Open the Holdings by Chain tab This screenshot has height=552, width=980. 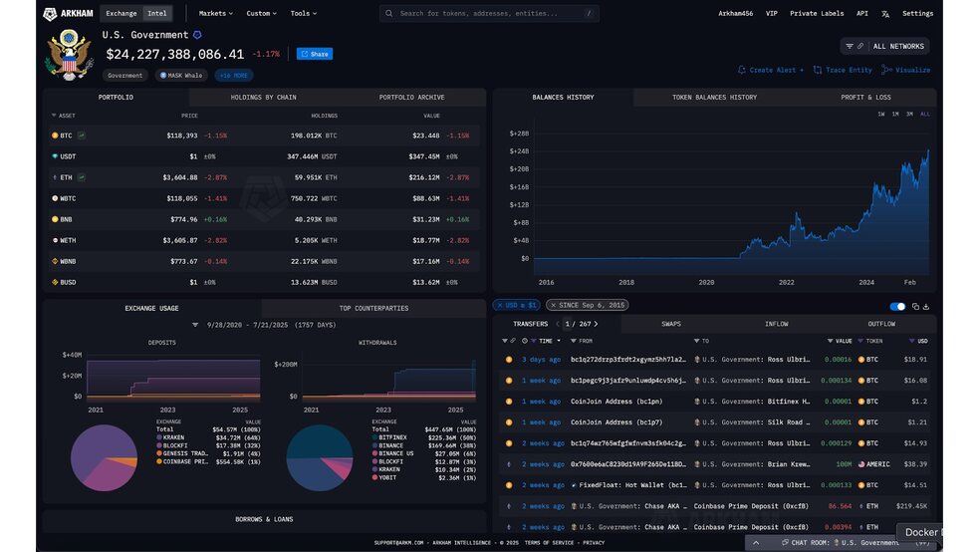pos(263,98)
